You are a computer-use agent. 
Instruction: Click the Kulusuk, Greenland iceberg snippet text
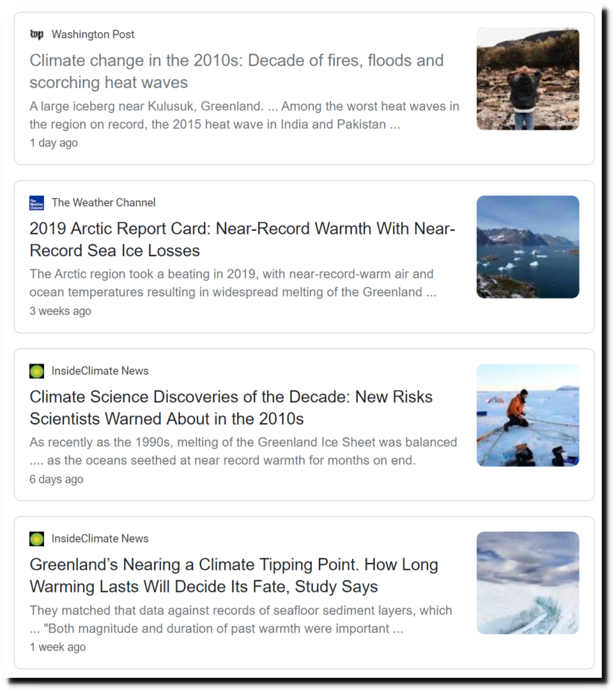pos(245,115)
